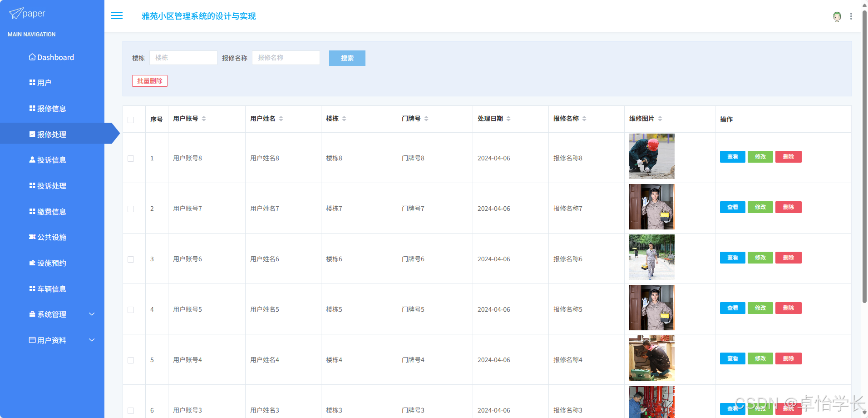Click the grid icon beside 车辆信息
Viewport: 868px width, 418px height.
[32, 289]
